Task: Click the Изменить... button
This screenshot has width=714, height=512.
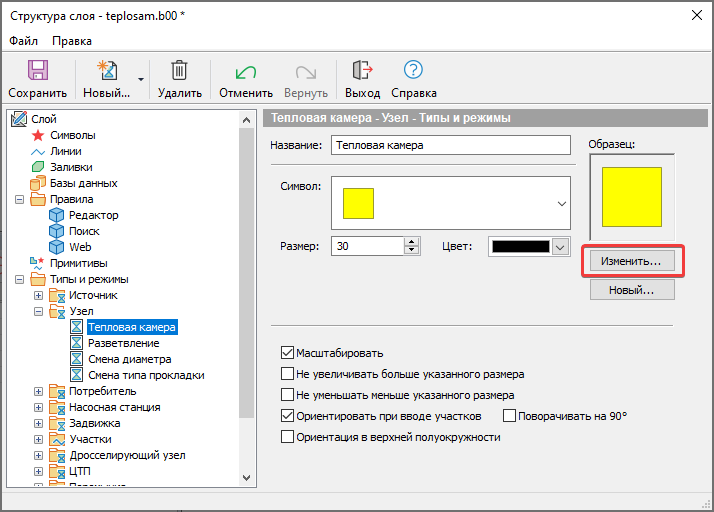Action: tap(632, 260)
